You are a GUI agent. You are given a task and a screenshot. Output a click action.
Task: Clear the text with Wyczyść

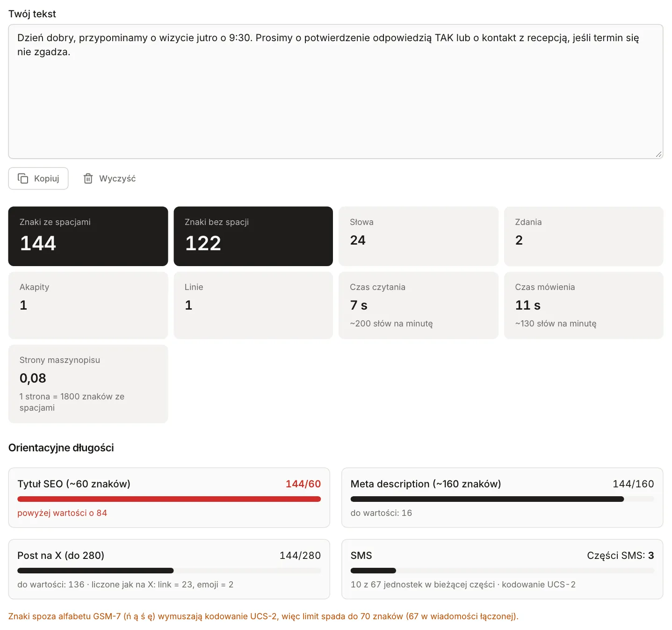[x=109, y=178]
